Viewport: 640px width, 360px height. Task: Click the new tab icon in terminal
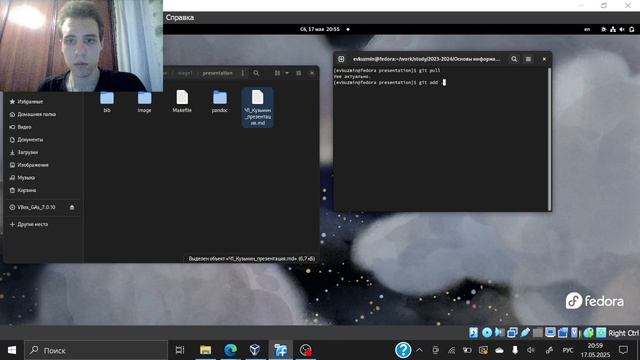point(341,59)
